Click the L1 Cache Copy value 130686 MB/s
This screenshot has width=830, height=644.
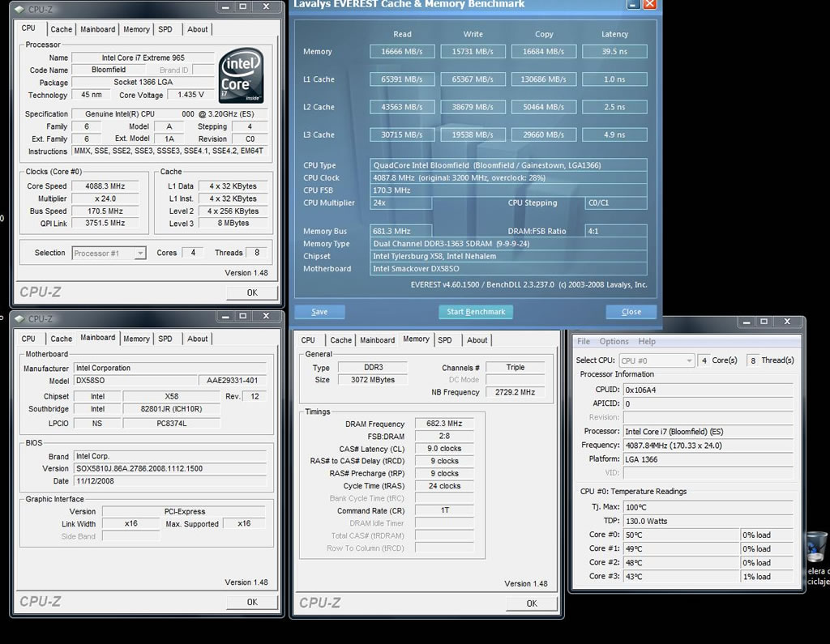pyautogui.click(x=544, y=79)
